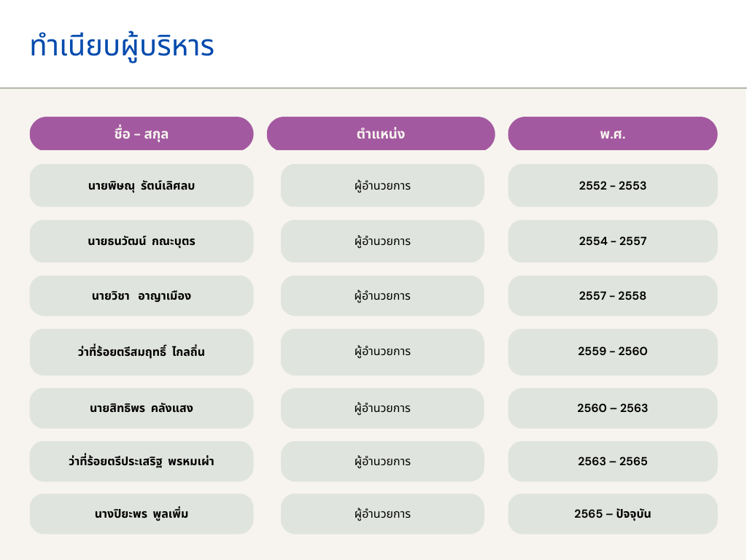Click ผู้อำนวยการ in the นายพิษณุ row

point(382,185)
